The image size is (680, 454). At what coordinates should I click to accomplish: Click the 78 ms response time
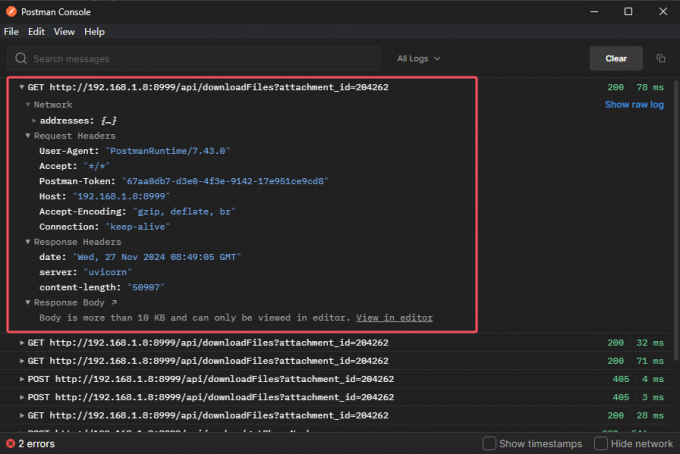(x=650, y=87)
